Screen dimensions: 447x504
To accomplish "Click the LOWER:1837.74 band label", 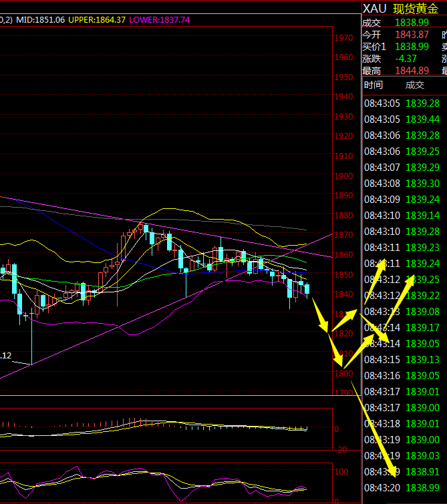I will tap(160, 20).
